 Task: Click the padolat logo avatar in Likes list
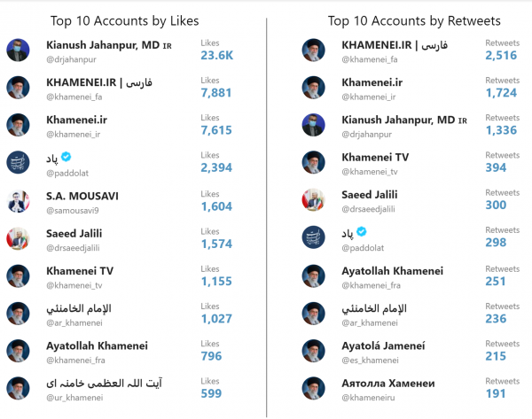click(18, 162)
